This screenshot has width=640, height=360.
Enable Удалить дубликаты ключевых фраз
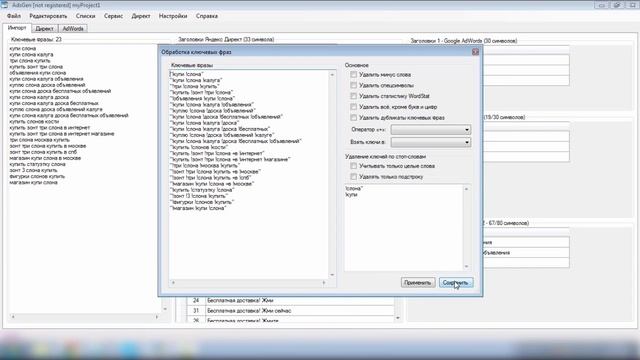tap(353, 118)
